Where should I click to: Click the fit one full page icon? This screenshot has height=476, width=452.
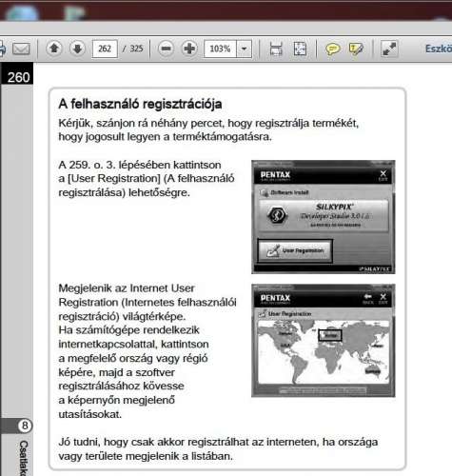click(300, 49)
